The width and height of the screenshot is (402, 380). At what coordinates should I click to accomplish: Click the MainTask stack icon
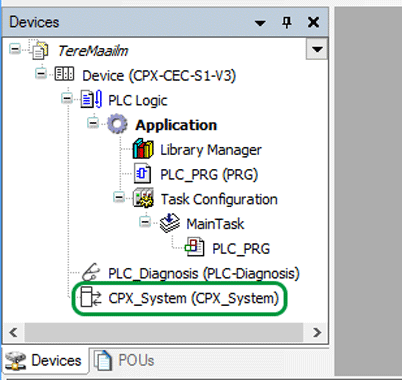pyautogui.click(x=170, y=223)
